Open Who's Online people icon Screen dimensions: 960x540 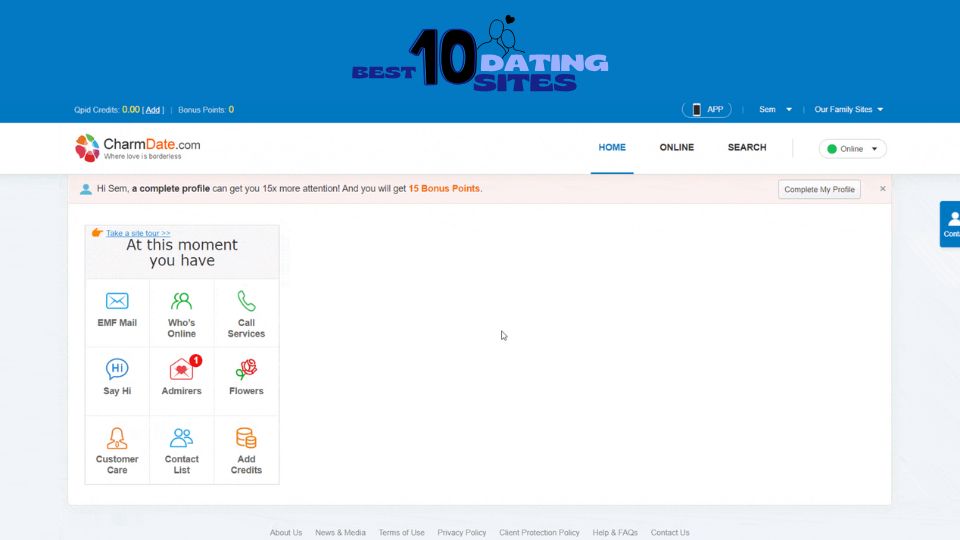pos(181,301)
